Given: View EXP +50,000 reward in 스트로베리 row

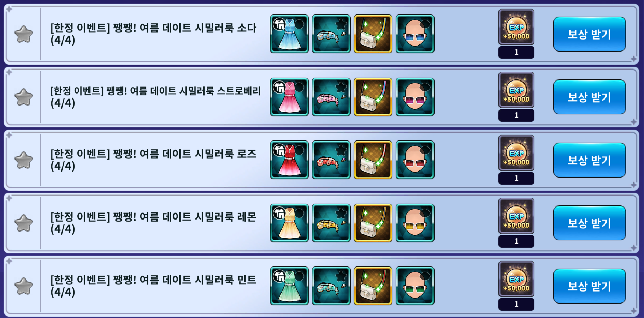Looking at the screenshot, I should (x=516, y=90).
